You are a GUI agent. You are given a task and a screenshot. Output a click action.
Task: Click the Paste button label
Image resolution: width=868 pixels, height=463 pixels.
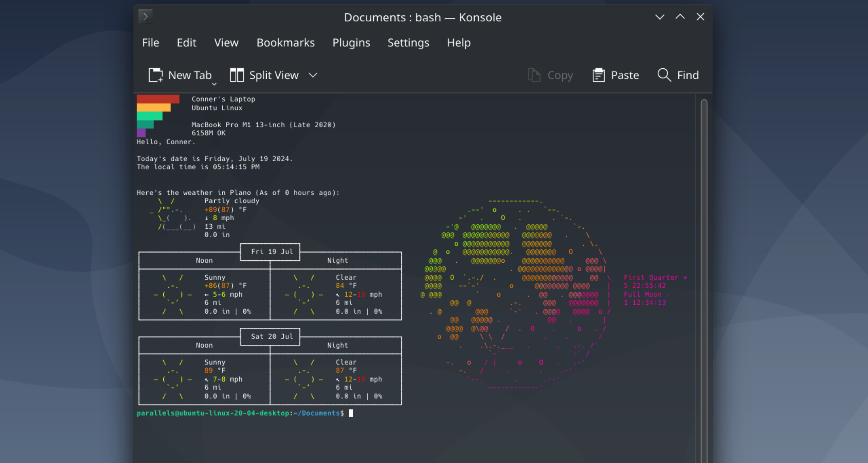[625, 75]
